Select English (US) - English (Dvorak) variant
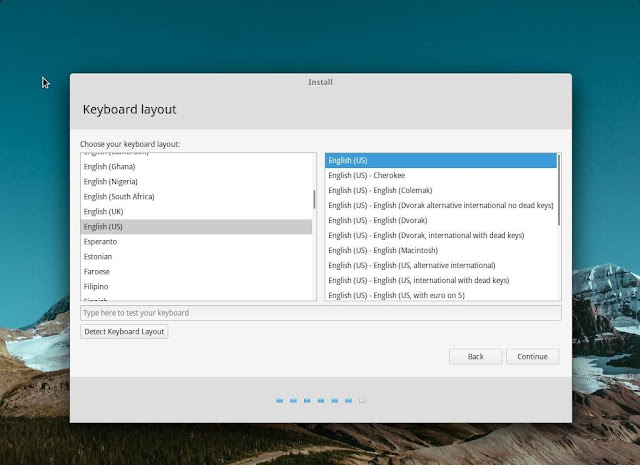 click(x=441, y=220)
